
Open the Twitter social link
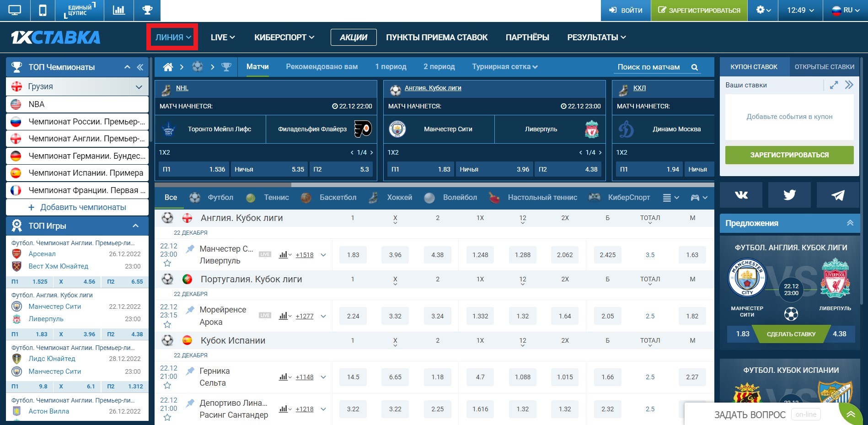point(789,195)
